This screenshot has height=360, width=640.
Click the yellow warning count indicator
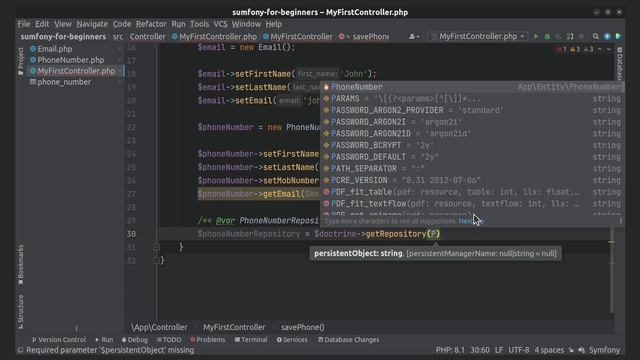click(575, 49)
